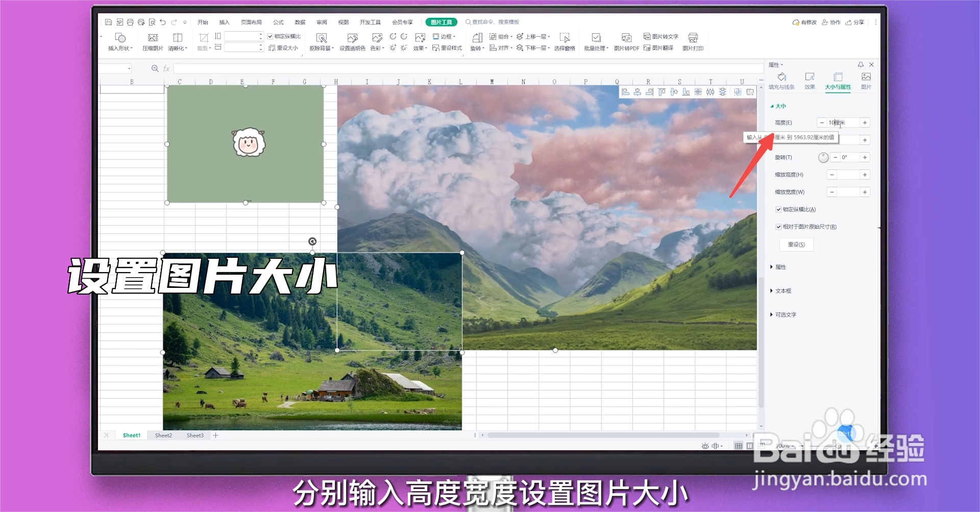Switch to Sheet2 worksheet tab

[163, 435]
